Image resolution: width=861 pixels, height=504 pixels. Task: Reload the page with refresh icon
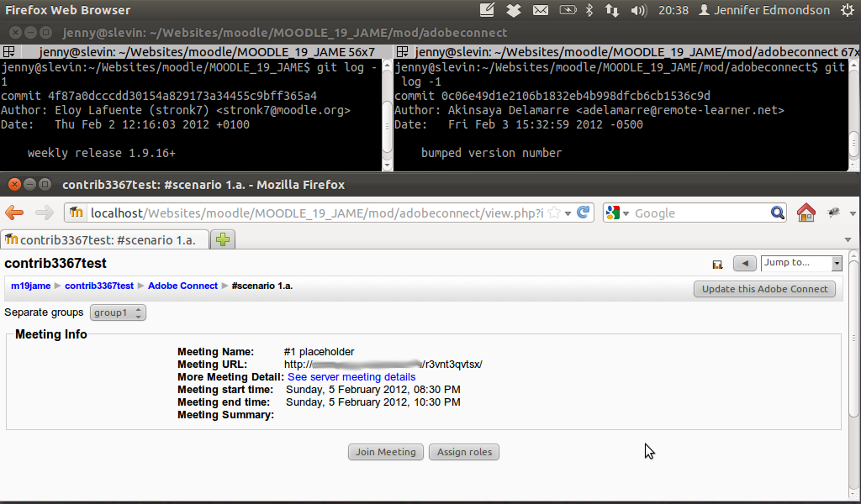[584, 213]
